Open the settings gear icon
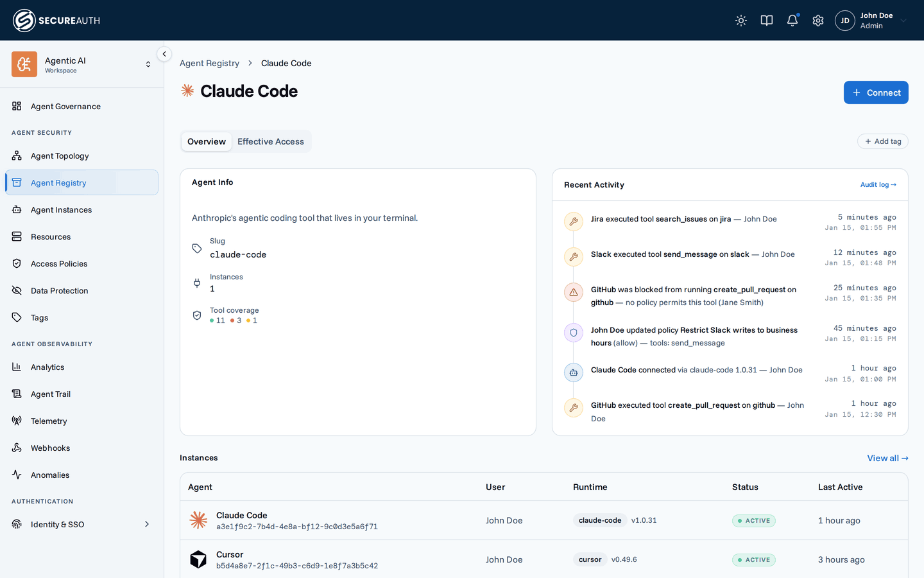924x578 pixels. pos(818,21)
